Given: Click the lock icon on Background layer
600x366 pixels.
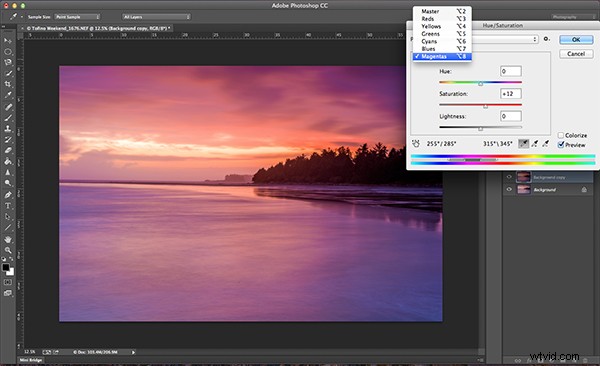Looking at the screenshot, I should pos(584,190).
